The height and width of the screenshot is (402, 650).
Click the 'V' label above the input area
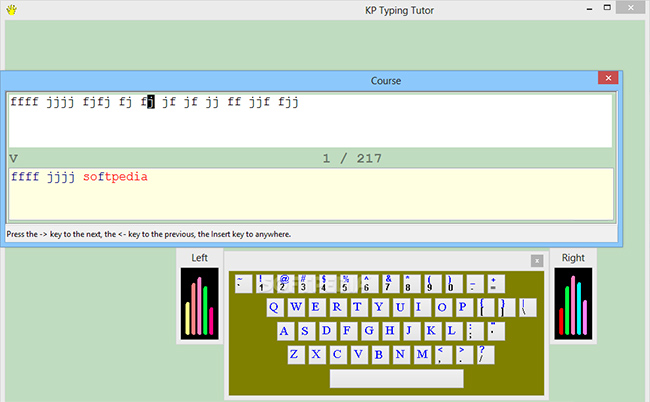pos(13,158)
